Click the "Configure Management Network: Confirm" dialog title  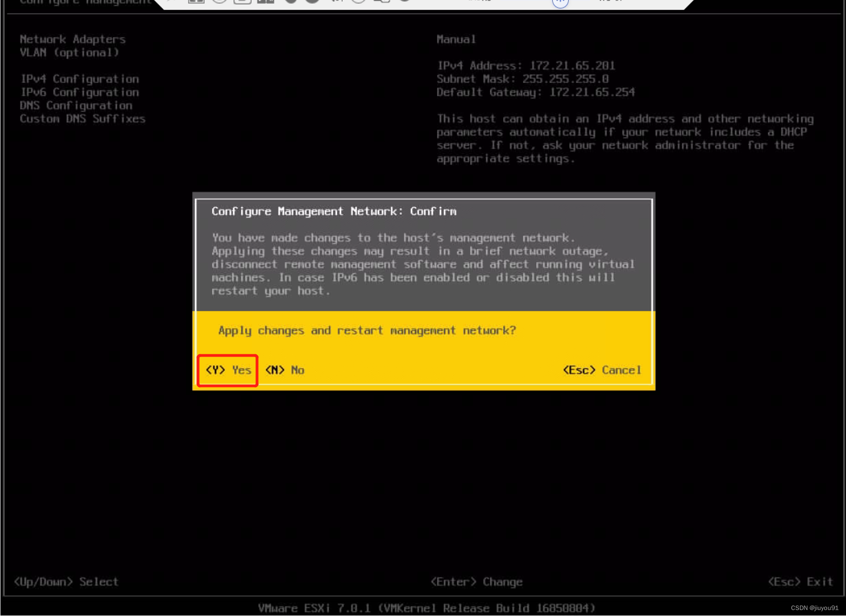[334, 211]
